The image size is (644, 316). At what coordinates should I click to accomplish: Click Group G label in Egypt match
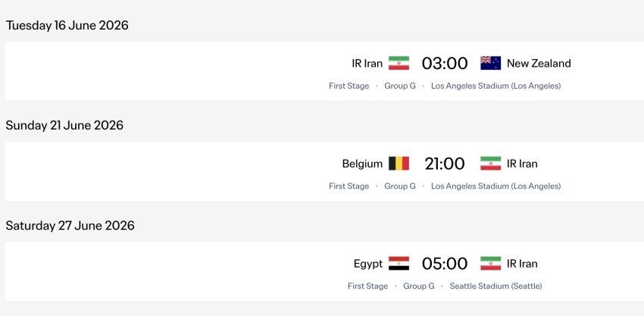[x=418, y=286]
